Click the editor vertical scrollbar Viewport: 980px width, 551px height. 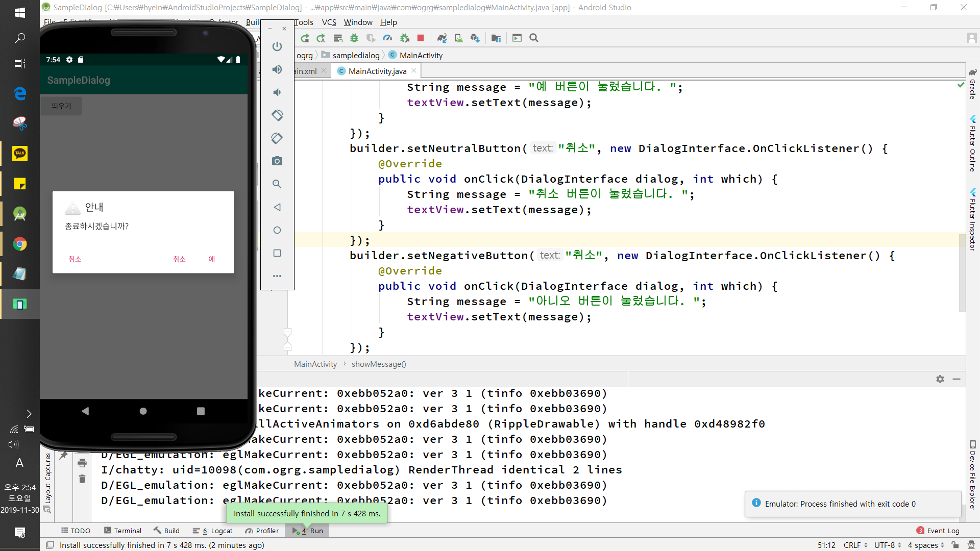click(x=962, y=273)
